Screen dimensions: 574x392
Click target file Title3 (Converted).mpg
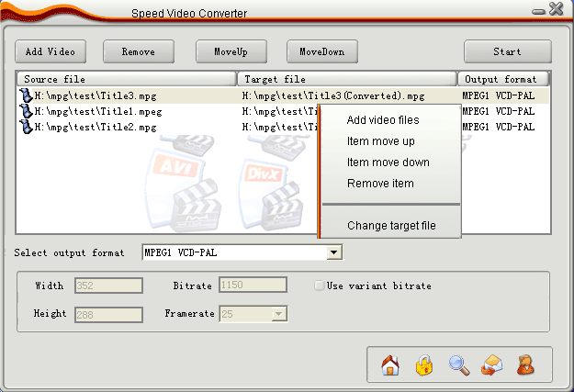point(333,95)
